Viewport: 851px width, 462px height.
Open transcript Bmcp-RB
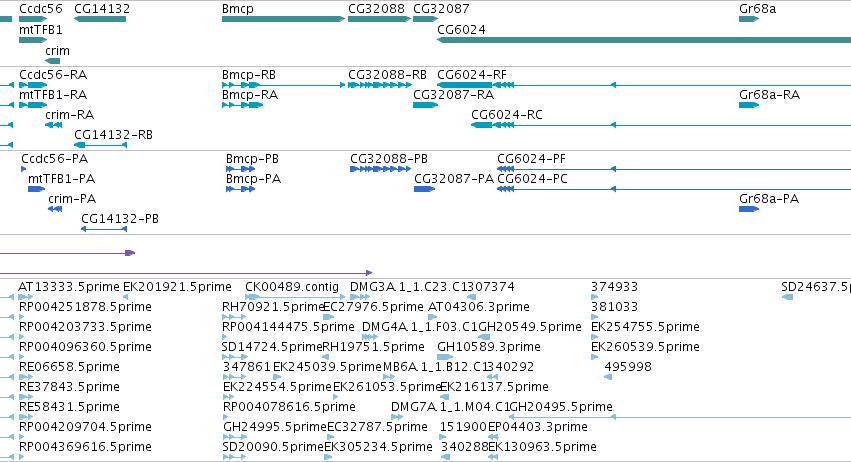tap(249, 75)
